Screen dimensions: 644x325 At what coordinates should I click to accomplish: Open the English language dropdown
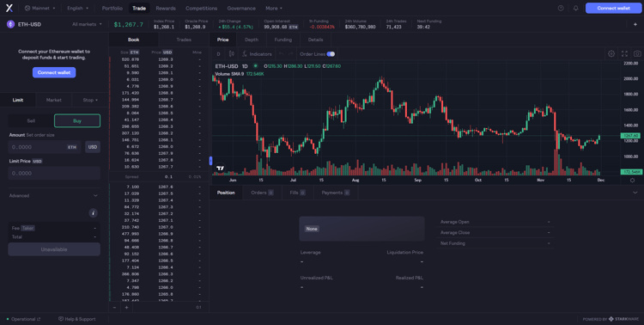77,9
